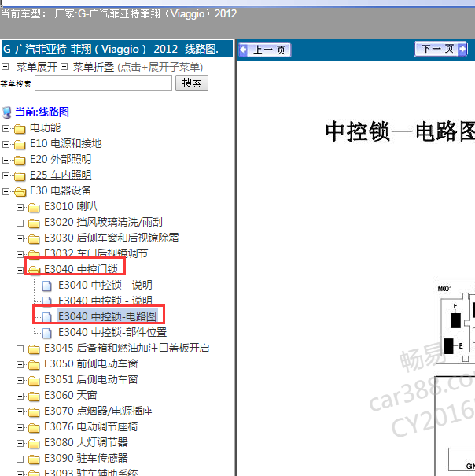Screen dimensions: 475x476
Task: Click the folder icon for E20 外部照明
Action: click(x=20, y=161)
